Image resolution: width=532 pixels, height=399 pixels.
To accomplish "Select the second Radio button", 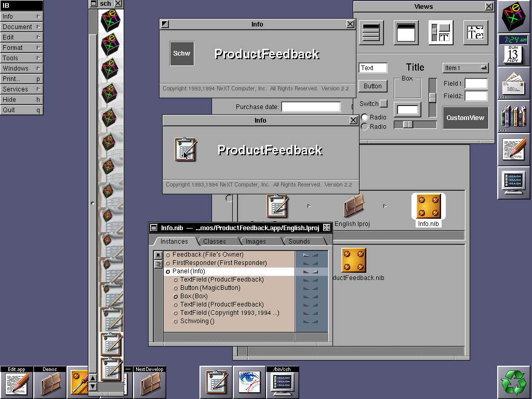I will (x=365, y=127).
